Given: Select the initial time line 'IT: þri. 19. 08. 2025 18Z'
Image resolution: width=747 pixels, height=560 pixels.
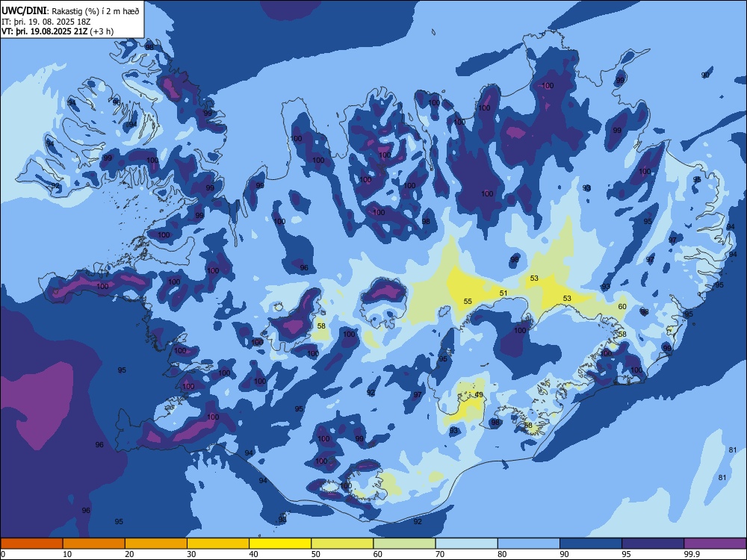Looking at the screenshot, I should [x=46, y=22].
